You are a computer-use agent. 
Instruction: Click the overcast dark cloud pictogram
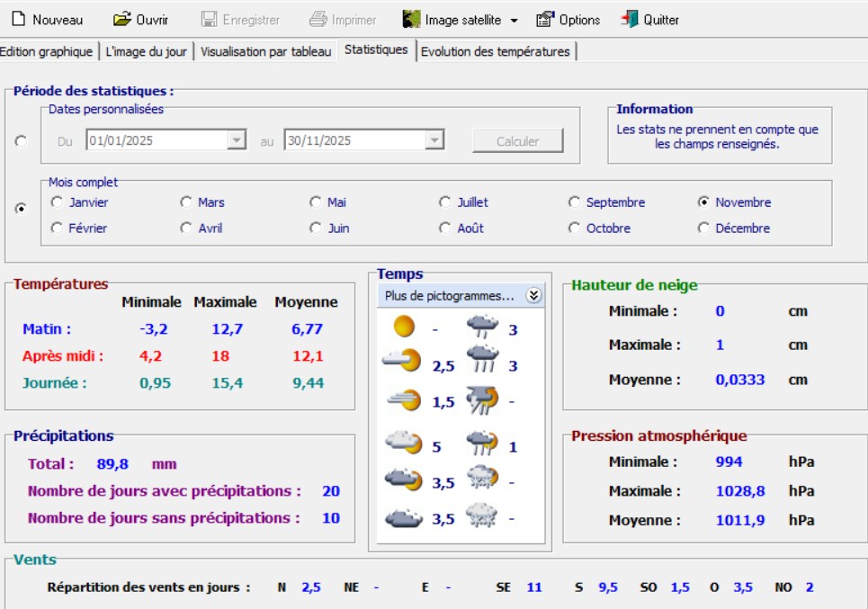coord(403,518)
